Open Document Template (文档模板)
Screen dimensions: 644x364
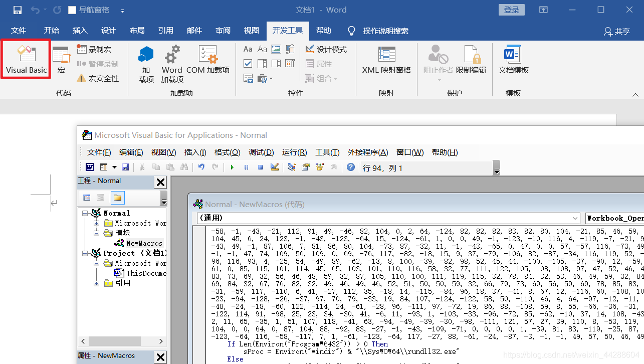tap(513, 60)
